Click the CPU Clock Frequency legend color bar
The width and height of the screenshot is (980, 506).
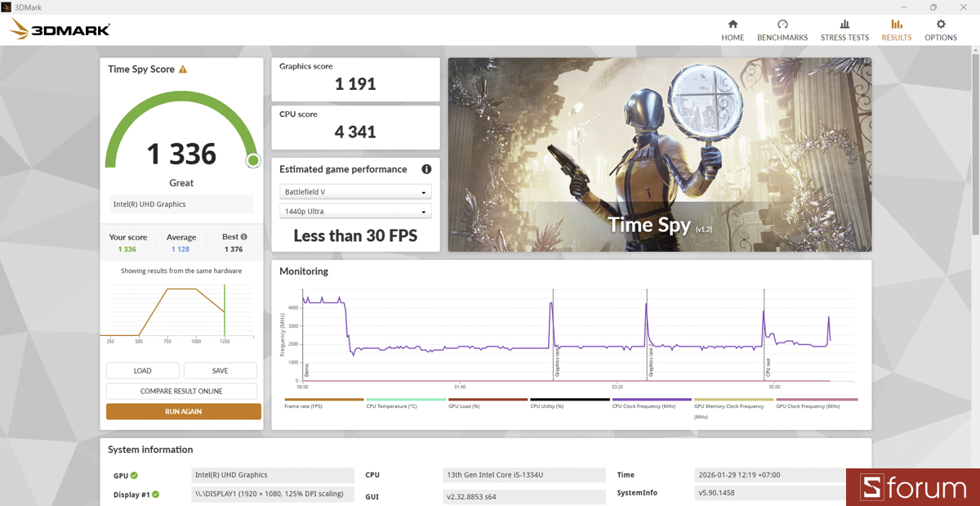point(651,400)
